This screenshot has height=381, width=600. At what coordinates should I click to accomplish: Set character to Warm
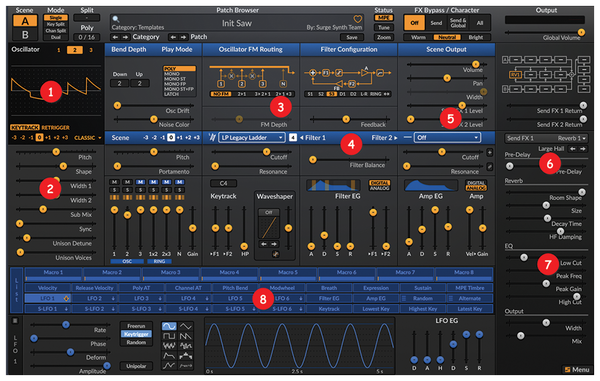[x=418, y=37]
